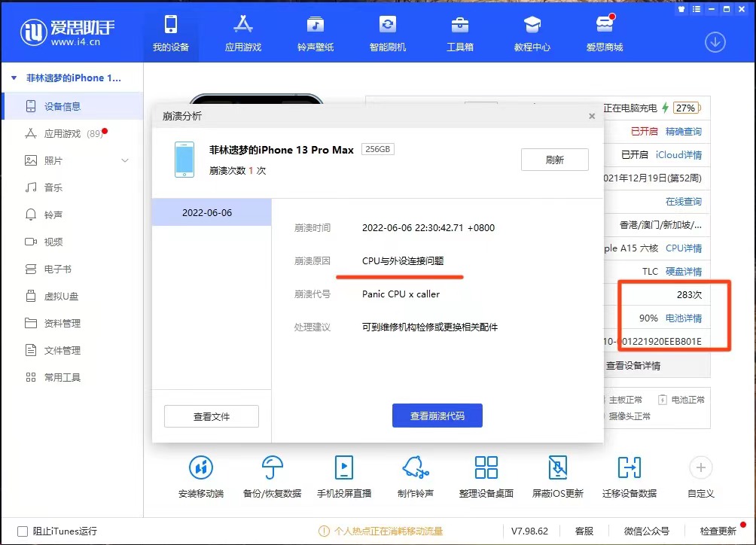
Task: Enable the 阻止iTunes运行 checkbox
Action: coord(23,531)
